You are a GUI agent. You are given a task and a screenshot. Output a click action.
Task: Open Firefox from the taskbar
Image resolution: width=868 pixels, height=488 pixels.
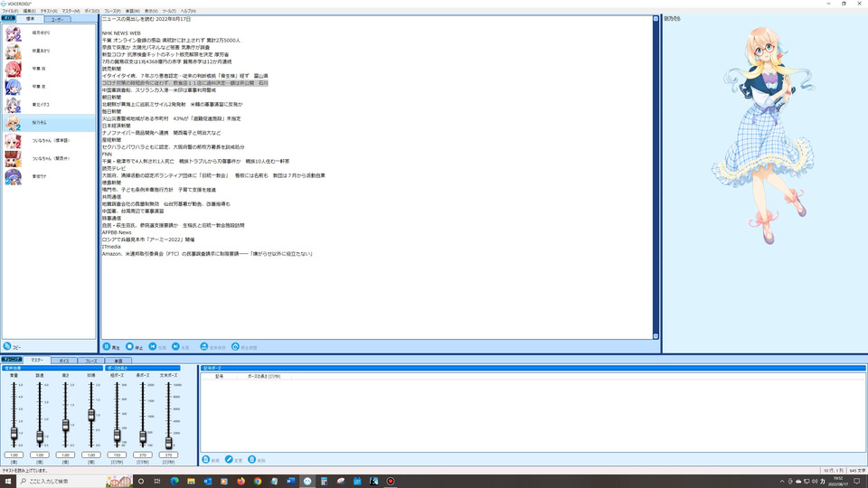pos(241,482)
